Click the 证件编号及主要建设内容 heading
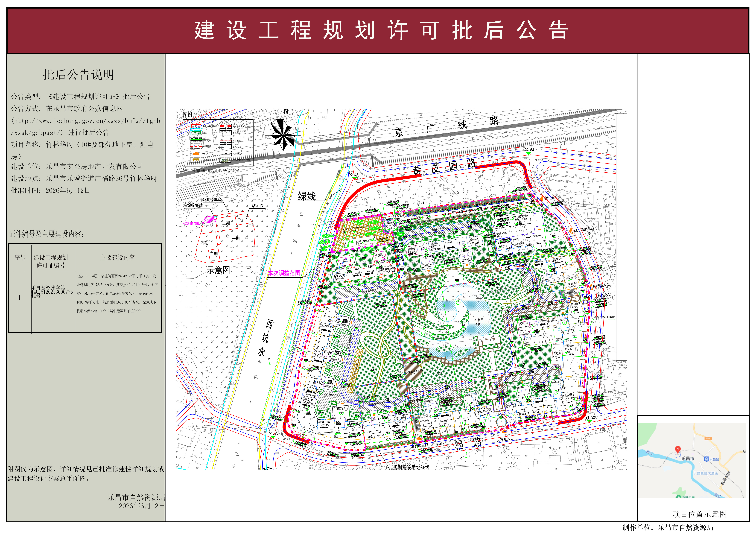Screen dimensions: 756x535 coord(46,234)
